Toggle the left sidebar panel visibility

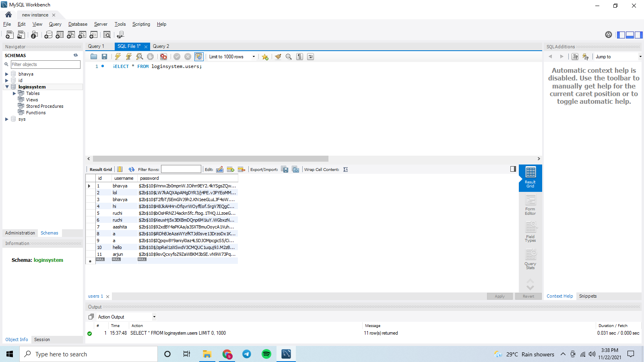click(x=621, y=35)
